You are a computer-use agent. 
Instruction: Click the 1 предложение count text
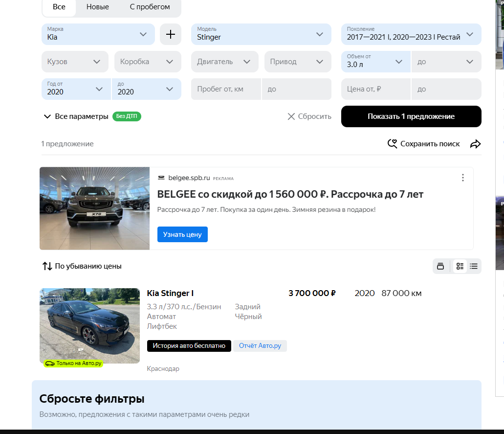coord(67,144)
